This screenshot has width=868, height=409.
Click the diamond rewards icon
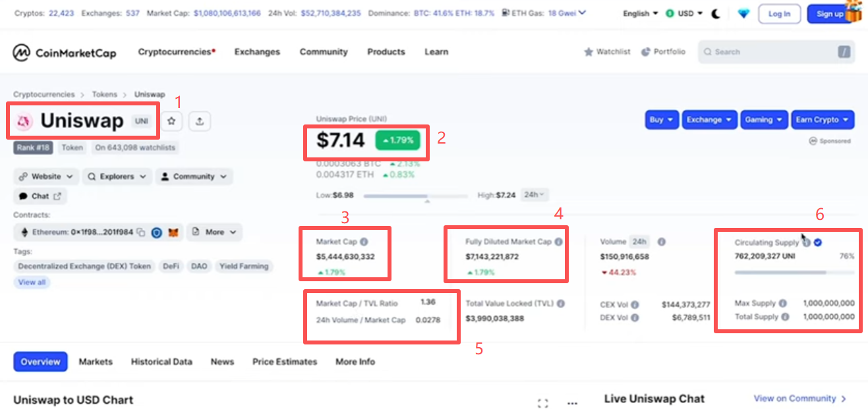click(743, 13)
